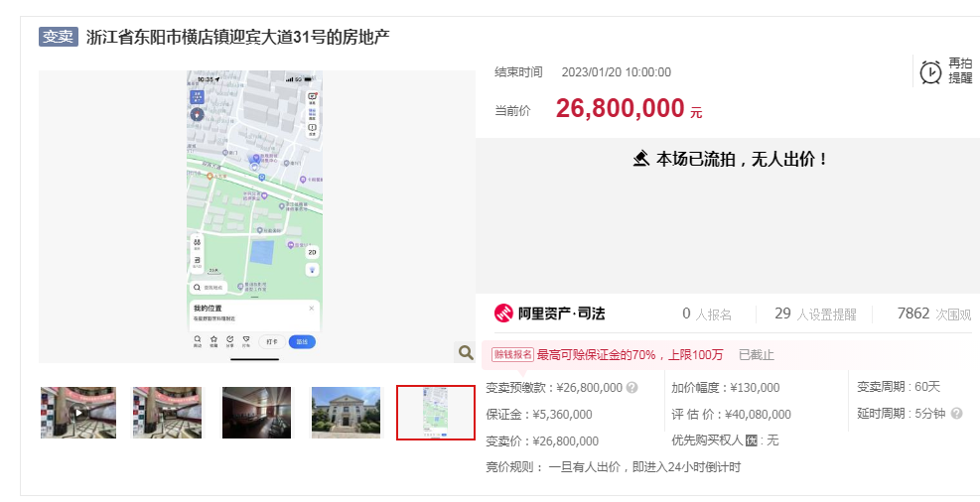The height and width of the screenshot is (502, 980).
Task: Play the first video thumbnail
Action: click(x=77, y=413)
